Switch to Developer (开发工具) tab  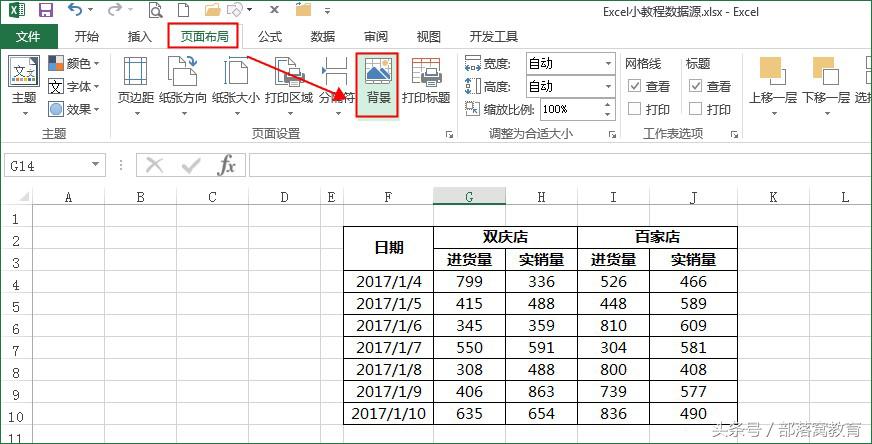[493, 37]
